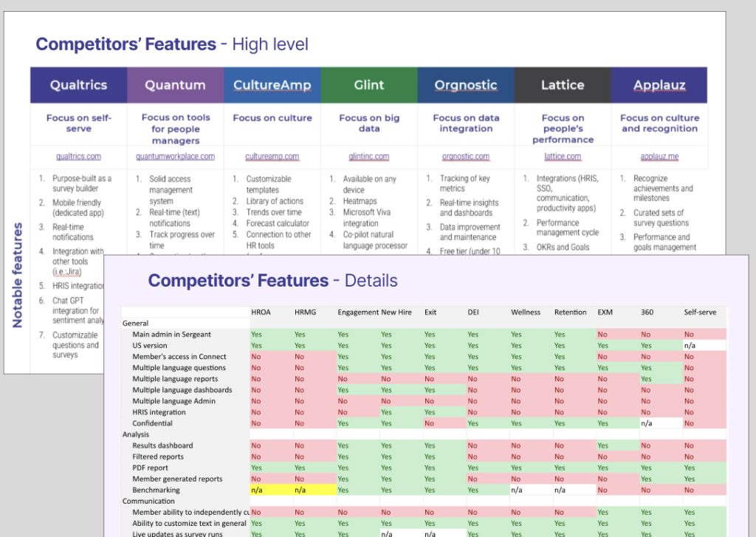Click the HROA column header

[x=261, y=312]
